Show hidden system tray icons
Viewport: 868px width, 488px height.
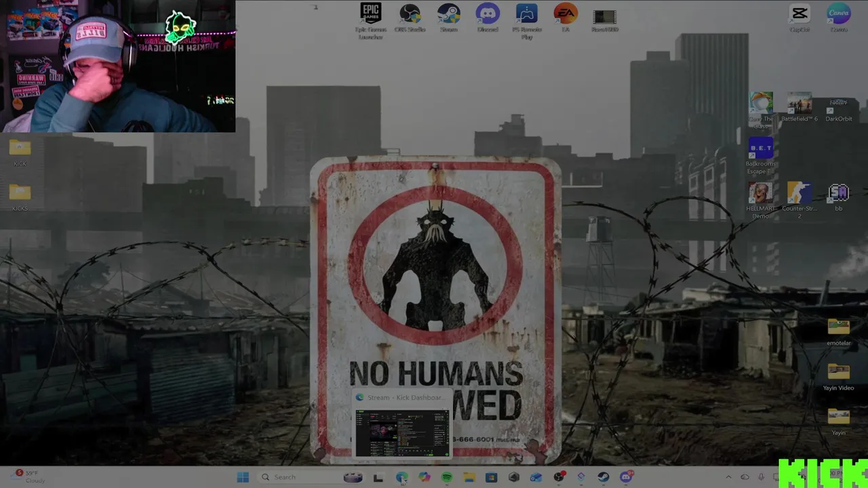point(728,477)
